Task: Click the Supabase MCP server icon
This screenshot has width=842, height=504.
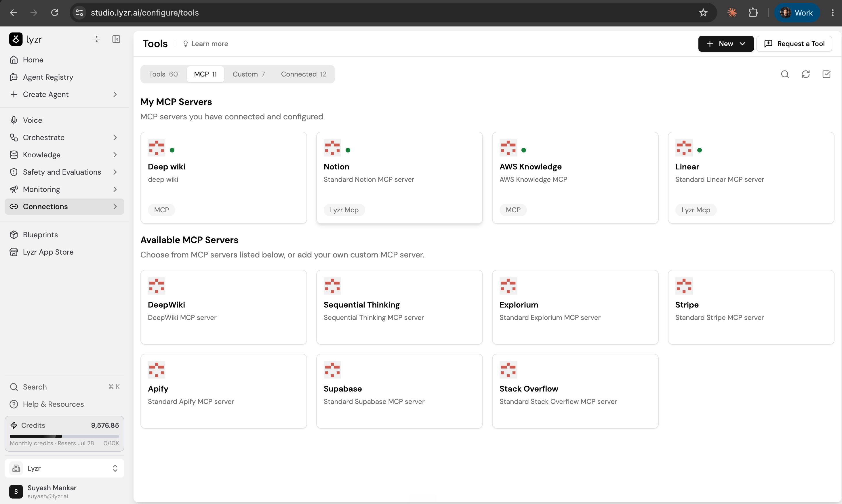Action: [x=332, y=370]
